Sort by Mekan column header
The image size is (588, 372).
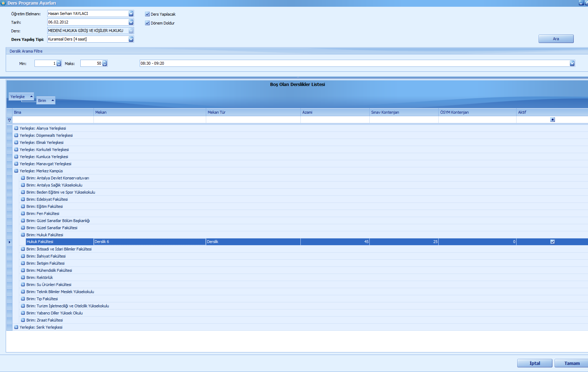[150, 112]
